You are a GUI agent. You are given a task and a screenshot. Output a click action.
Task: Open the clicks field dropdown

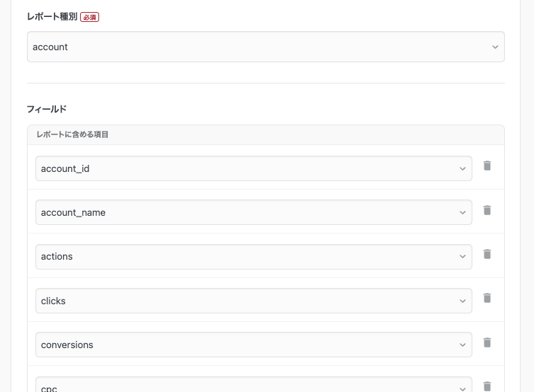[x=254, y=301]
